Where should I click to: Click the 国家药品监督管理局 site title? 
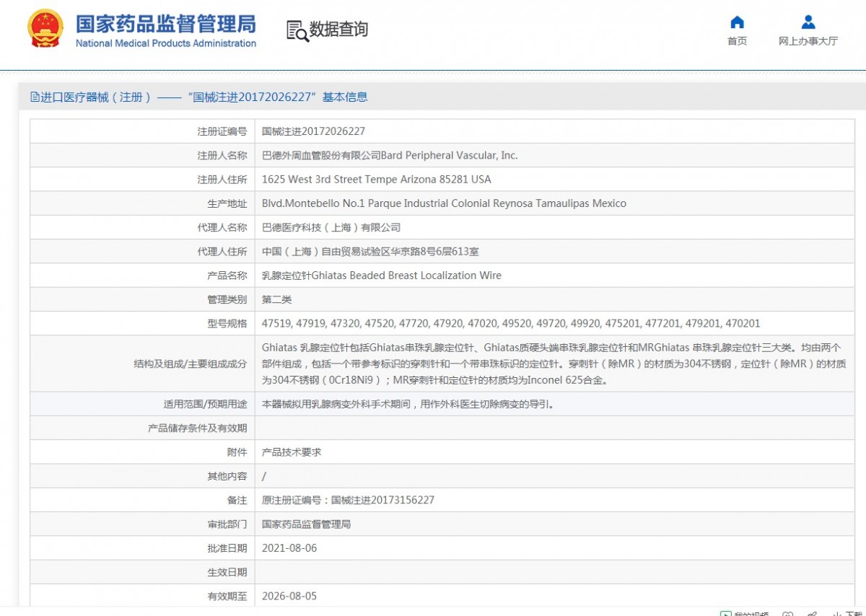click(x=166, y=23)
